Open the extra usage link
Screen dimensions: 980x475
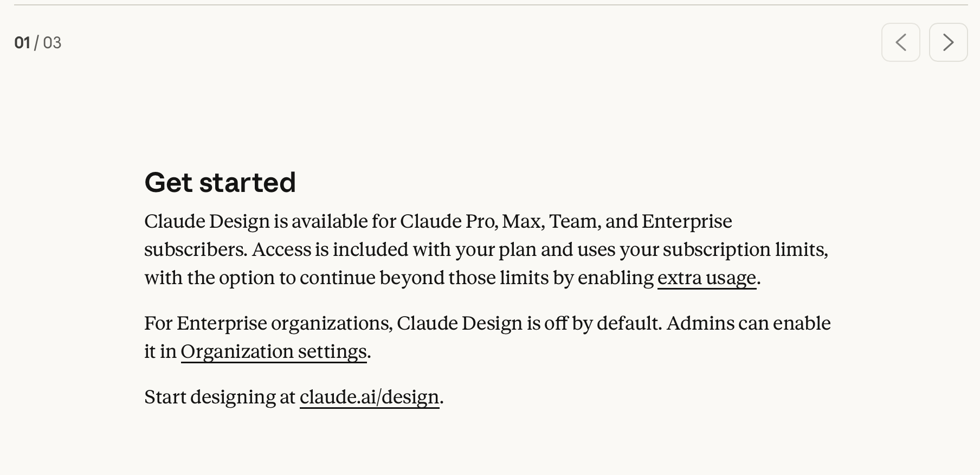point(706,278)
